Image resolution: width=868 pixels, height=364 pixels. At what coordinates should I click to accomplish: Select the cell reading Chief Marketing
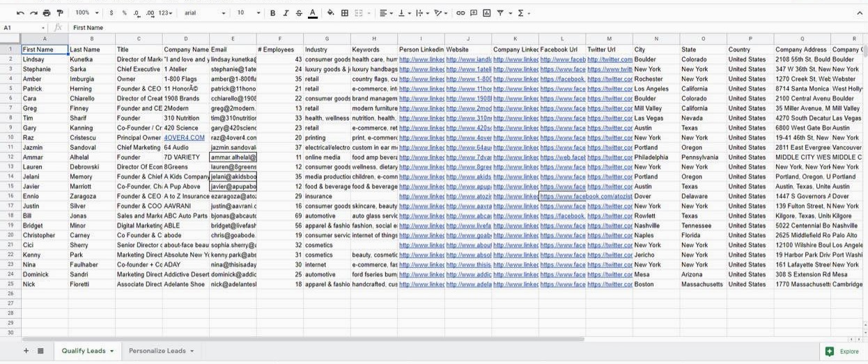point(139,148)
